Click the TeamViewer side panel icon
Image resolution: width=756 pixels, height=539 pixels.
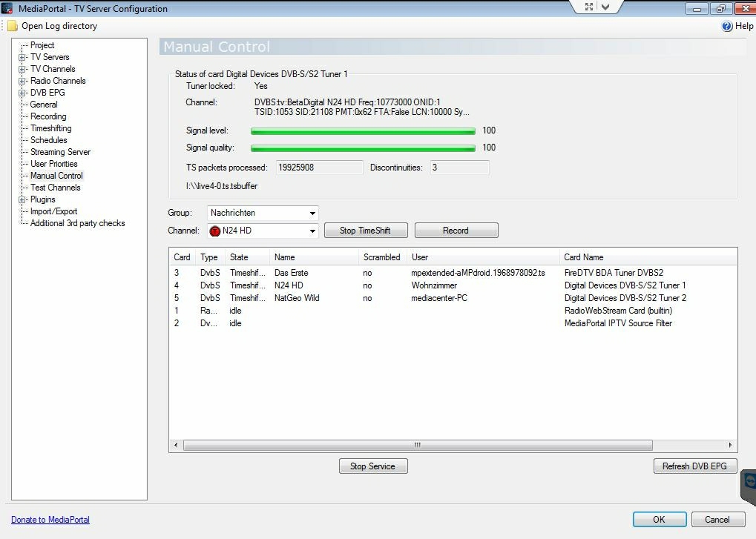point(749,483)
